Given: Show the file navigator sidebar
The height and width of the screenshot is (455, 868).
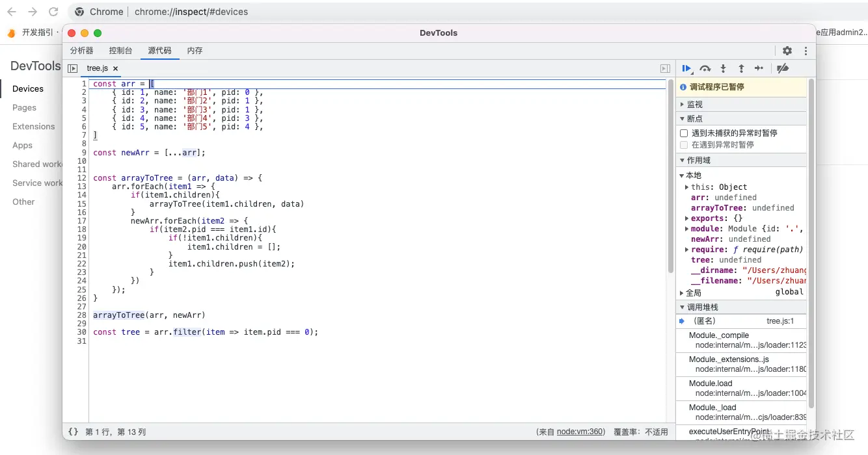Looking at the screenshot, I should point(73,68).
